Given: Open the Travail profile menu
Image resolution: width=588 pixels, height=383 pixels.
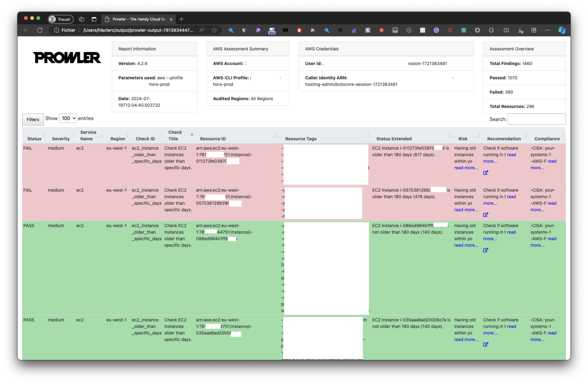Looking at the screenshot, I should click(61, 19).
